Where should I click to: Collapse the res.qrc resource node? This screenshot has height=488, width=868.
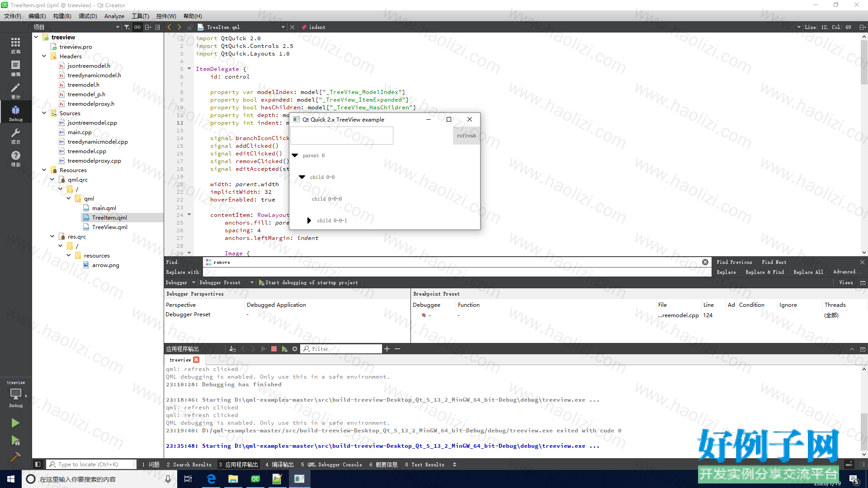coord(52,236)
